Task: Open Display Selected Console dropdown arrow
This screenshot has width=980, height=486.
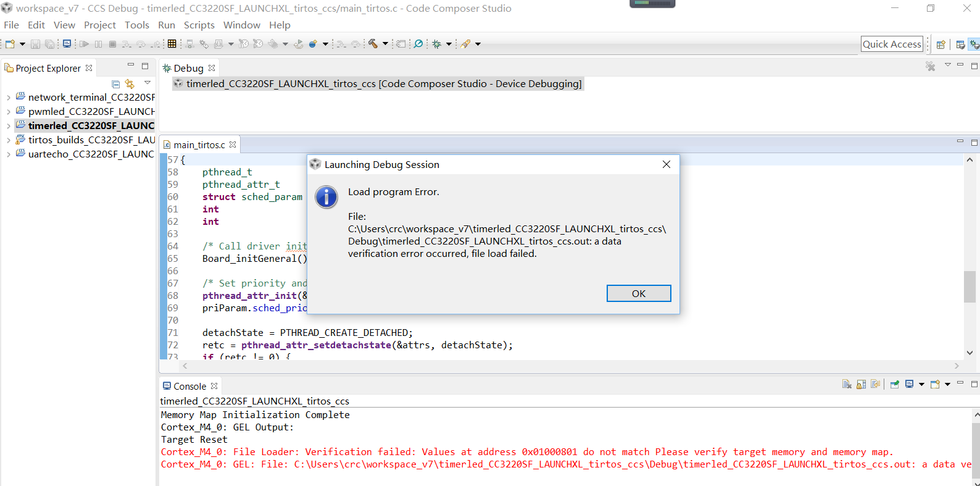Action: coord(921,384)
